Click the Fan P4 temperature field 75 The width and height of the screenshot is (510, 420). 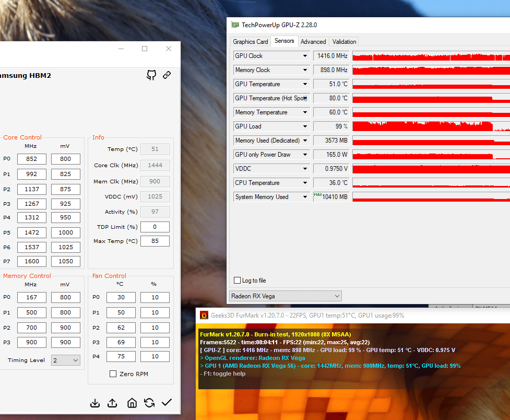[121, 356]
